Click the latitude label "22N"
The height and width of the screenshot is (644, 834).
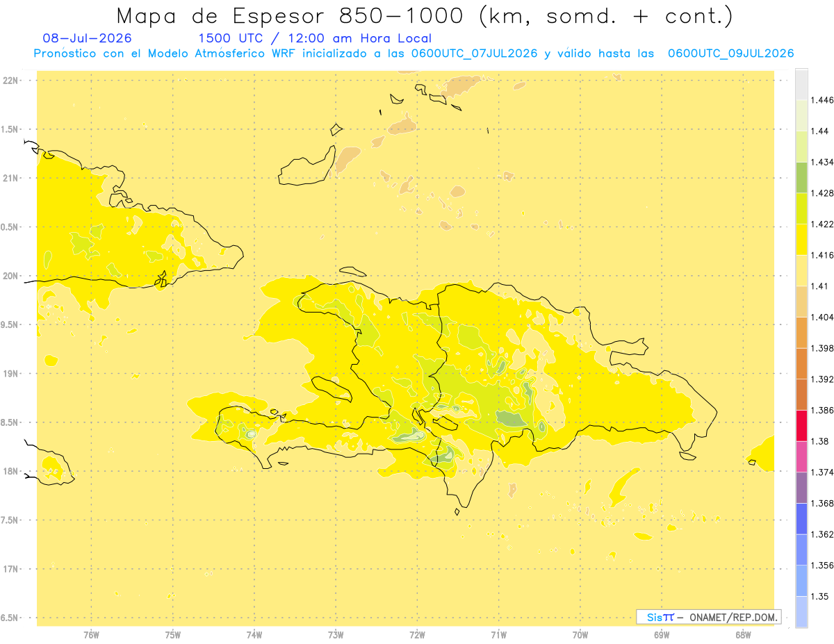tap(10, 81)
